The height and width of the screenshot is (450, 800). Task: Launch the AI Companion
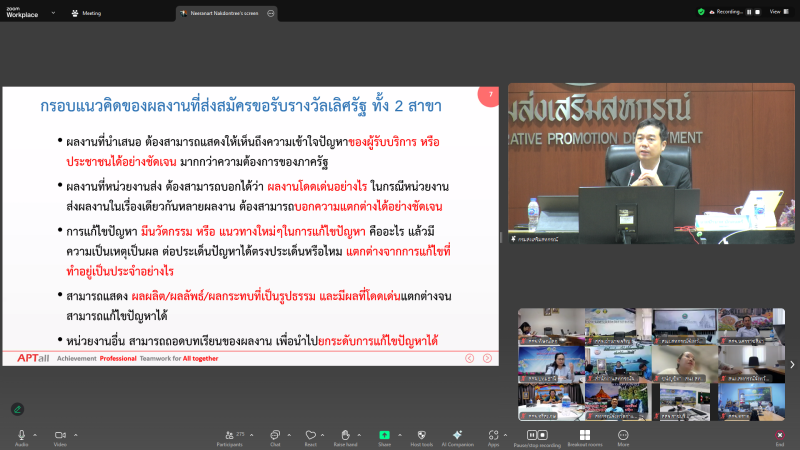pyautogui.click(x=458, y=435)
